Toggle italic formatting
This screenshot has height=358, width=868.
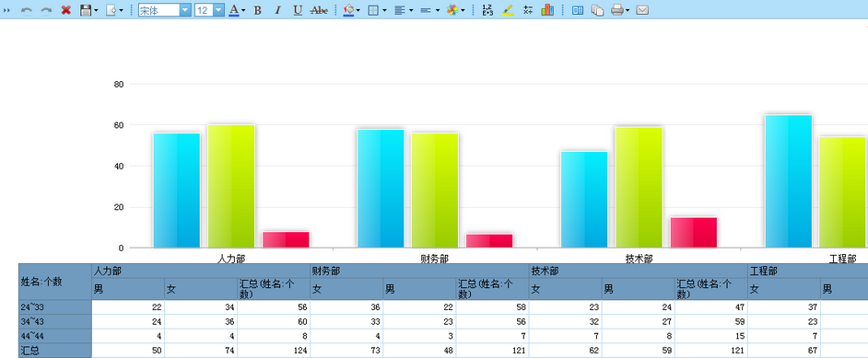278,10
